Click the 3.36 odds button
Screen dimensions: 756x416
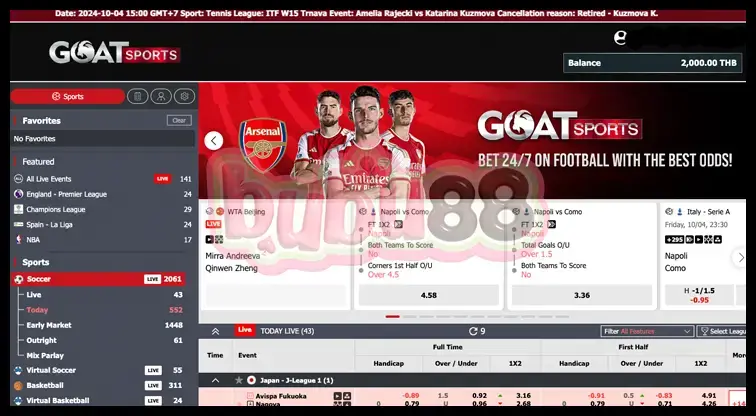pyautogui.click(x=582, y=295)
